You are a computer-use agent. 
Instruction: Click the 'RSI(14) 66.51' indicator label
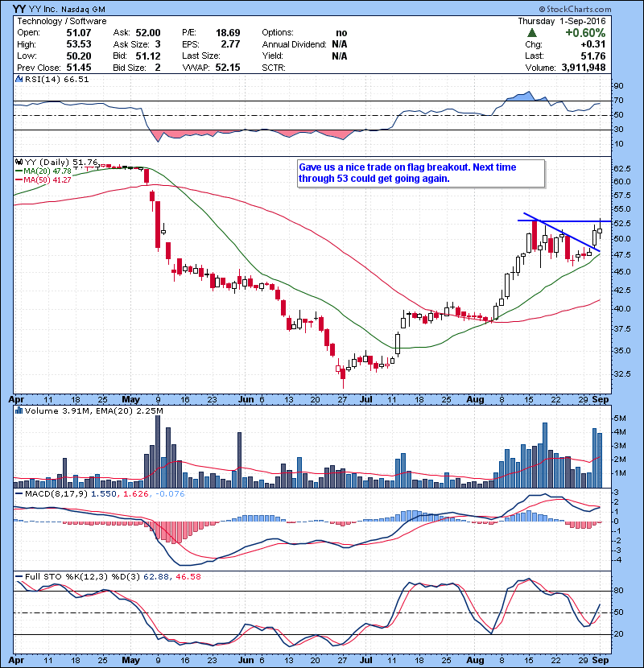point(56,79)
